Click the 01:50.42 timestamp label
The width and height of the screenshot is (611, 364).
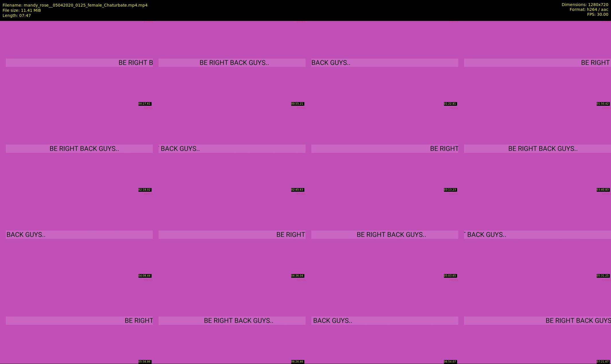(x=603, y=104)
